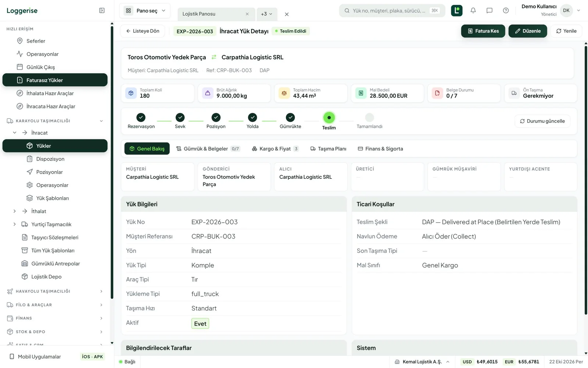Open Lojistik Depo in sidebar
Viewport: 588px width, 368px height.
tap(55, 277)
